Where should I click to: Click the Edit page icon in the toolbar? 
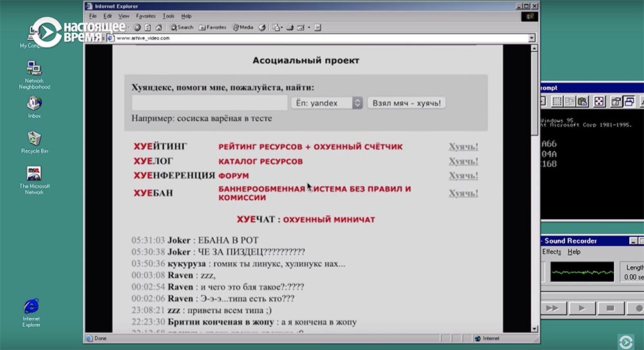click(x=301, y=28)
